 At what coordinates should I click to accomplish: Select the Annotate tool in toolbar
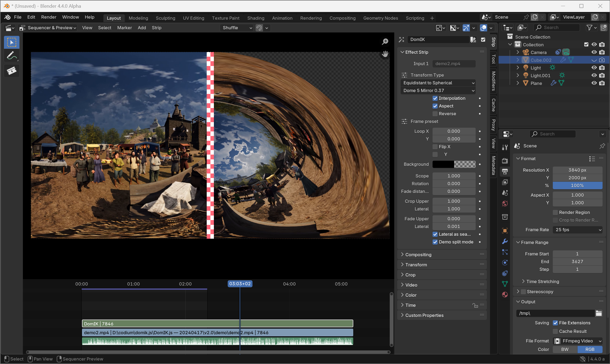pyautogui.click(x=11, y=56)
